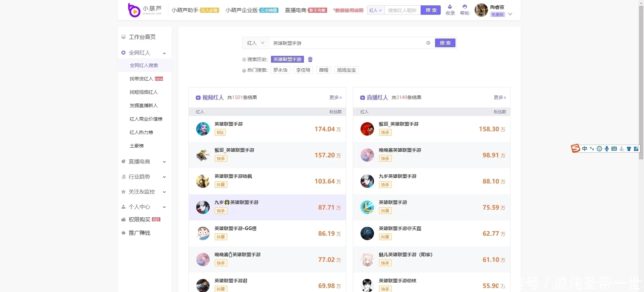Image resolution: width=644 pixels, height=292 pixels.
Task: Click hot search tag 薇娅
Action: pyautogui.click(x=324, y=70)
